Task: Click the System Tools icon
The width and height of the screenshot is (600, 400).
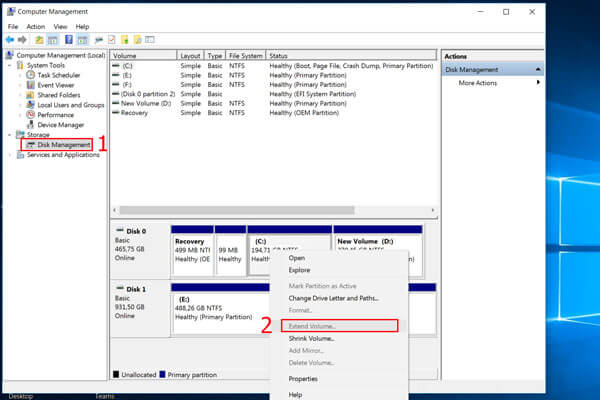Action: [20, 65]
